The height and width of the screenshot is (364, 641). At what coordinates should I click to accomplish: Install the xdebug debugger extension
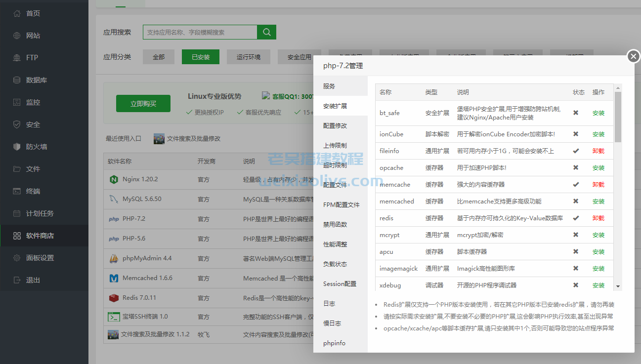599,285
